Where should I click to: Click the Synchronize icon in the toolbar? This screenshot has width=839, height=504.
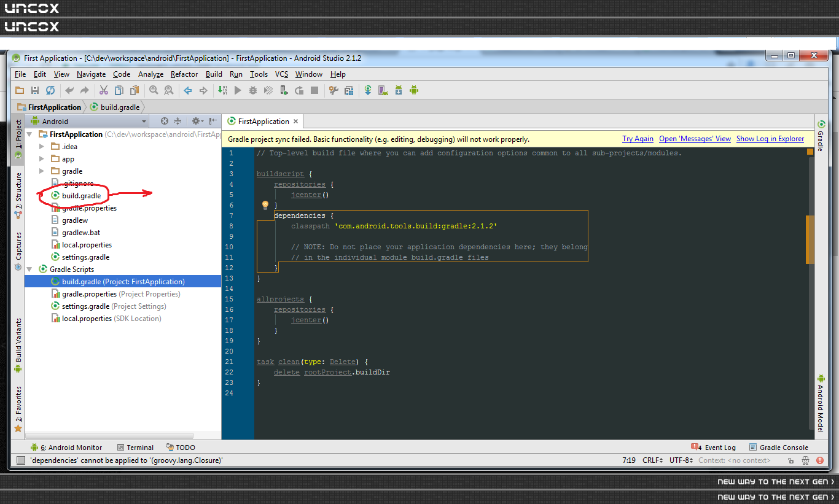click(x=50, y=90)
